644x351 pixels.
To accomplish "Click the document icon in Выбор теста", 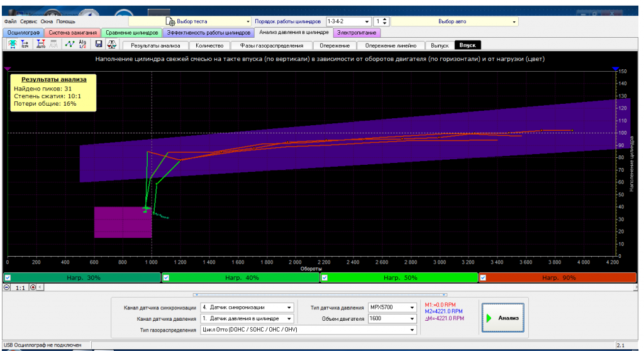I will click(x=170, y=21).
